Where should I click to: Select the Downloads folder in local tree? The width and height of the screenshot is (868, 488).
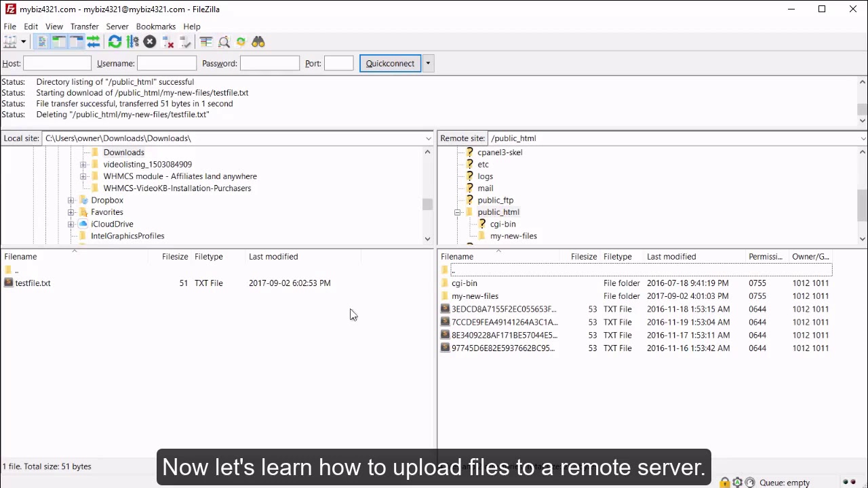(x=123, y=152)
